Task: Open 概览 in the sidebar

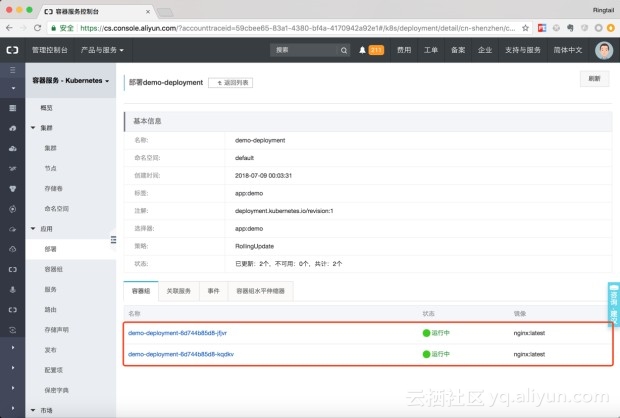Action: (46, 108)
